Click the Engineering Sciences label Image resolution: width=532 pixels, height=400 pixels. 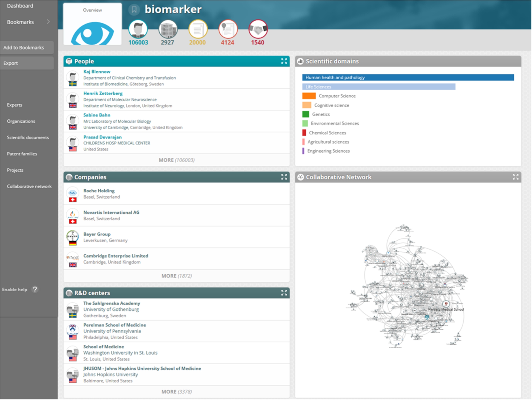point(328,151)
